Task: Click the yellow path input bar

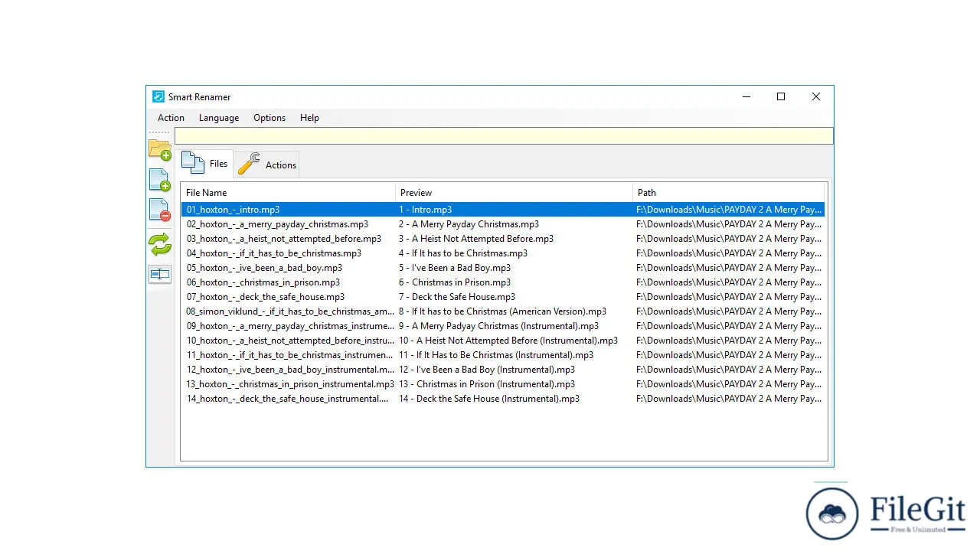Action: [504, 136]
